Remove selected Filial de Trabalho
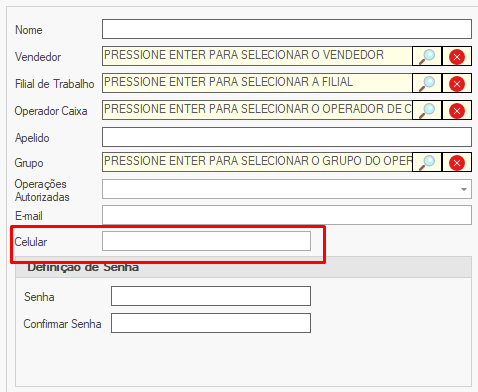This screenshot has width=478, height=392. tap(457, 83)
